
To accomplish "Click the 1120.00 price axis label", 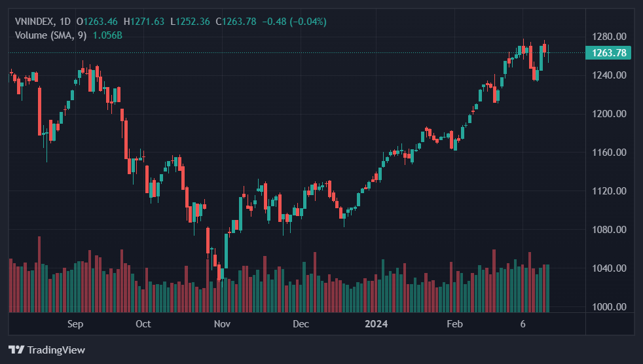I will coord(608,191).
